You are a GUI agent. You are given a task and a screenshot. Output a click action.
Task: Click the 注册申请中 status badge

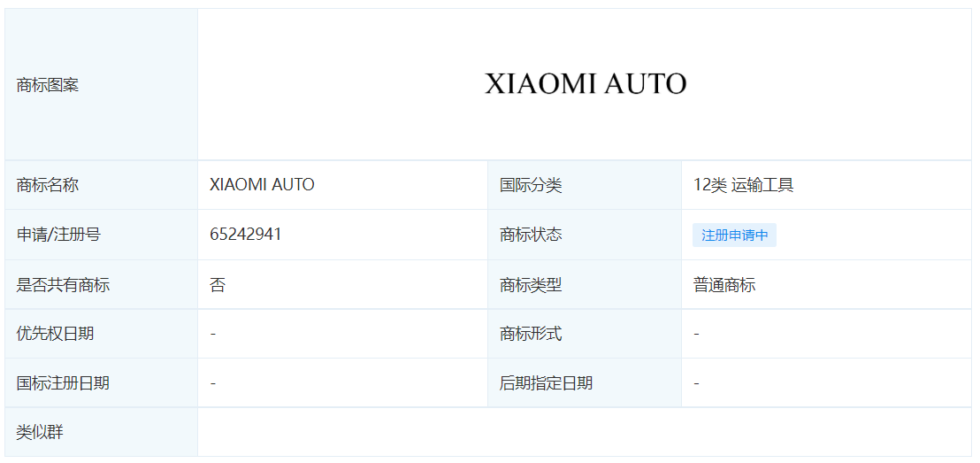click(734, 235)
